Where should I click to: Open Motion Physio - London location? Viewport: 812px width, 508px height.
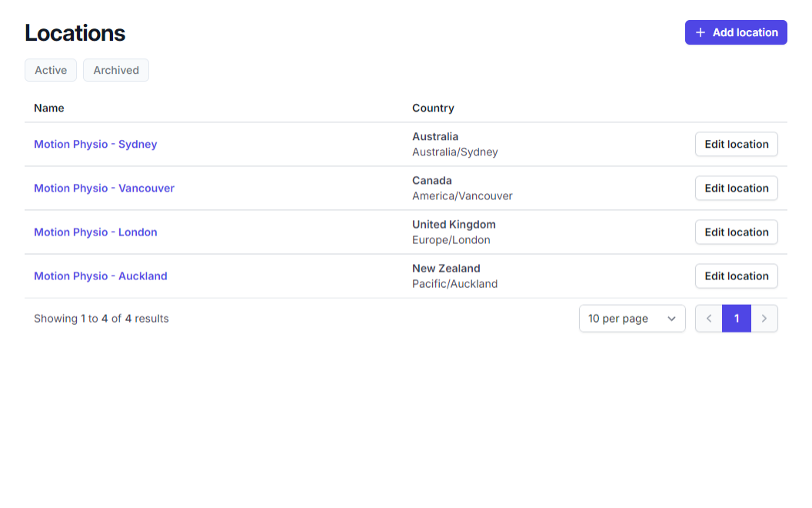pos(95,232)
